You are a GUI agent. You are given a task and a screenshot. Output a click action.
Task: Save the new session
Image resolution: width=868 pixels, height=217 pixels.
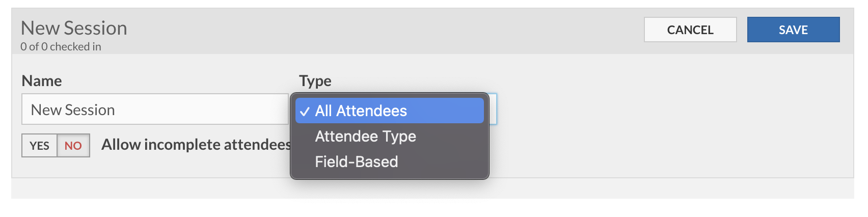(793, 30)
